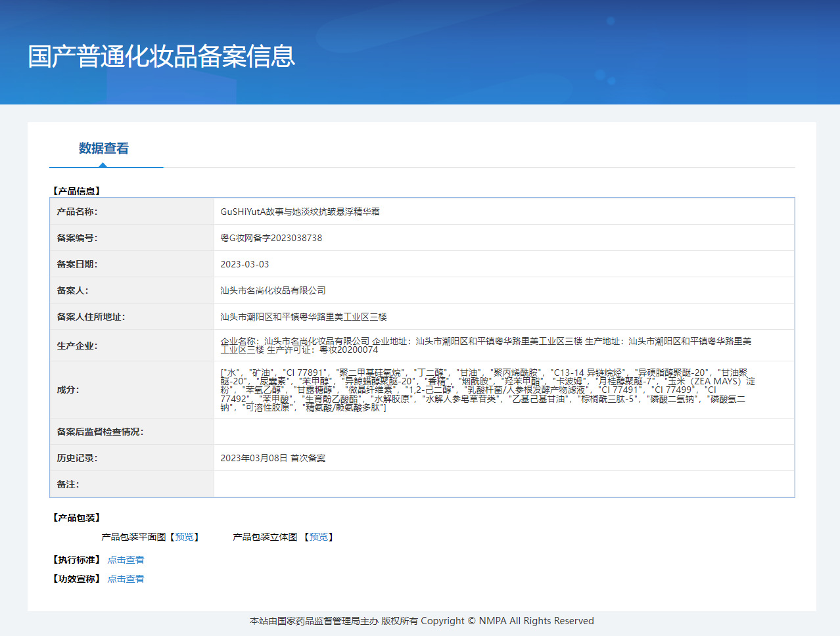Click 预览 link for 产品包装立体图

(x=319, y=537)
